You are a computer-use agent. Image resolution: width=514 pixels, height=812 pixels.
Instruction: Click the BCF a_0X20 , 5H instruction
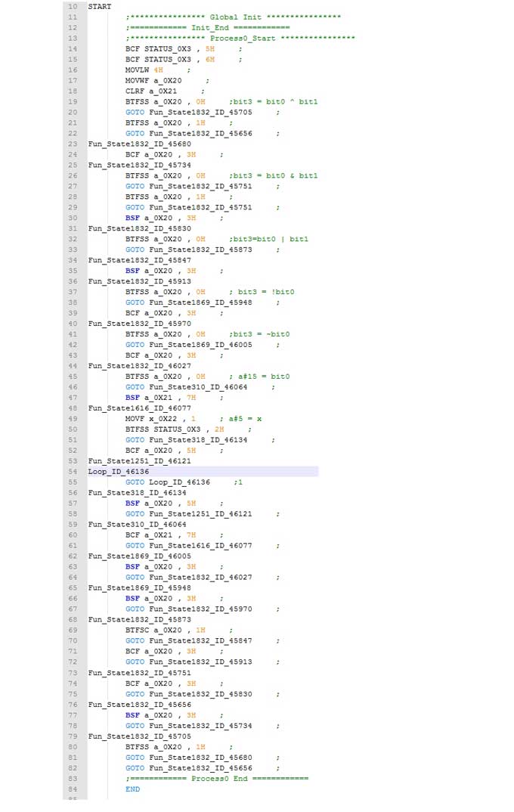click(x=160, y=451)
